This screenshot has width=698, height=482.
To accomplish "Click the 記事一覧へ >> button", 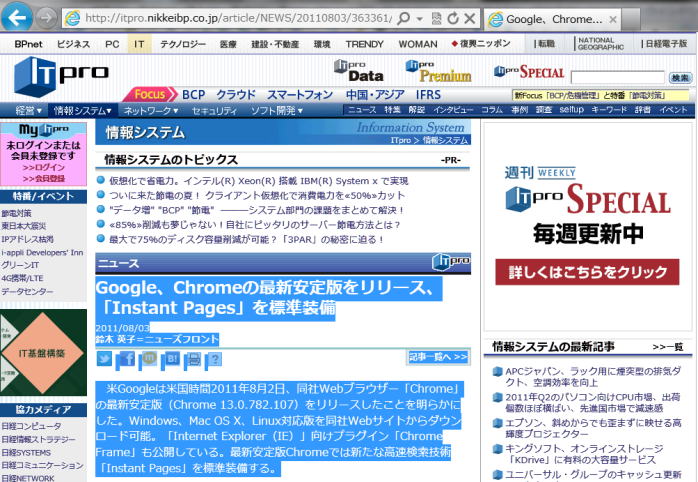I will pyautogui.click(x=438, y=356).
